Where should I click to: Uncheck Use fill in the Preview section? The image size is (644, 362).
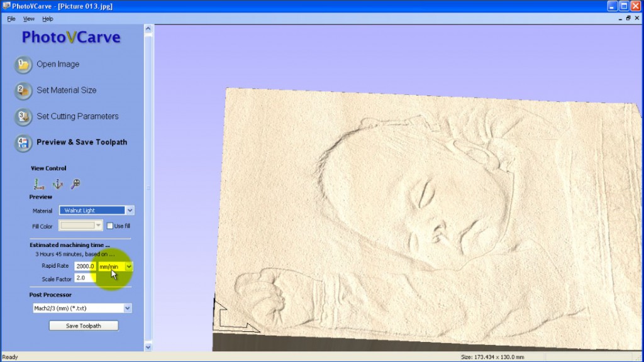click(x=109, y=226)
